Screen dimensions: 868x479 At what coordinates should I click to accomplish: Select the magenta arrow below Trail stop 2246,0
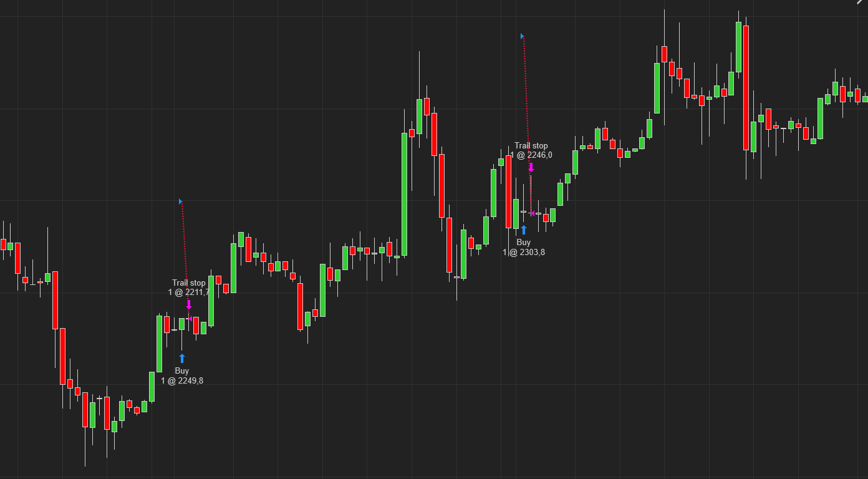pos(531,167)
